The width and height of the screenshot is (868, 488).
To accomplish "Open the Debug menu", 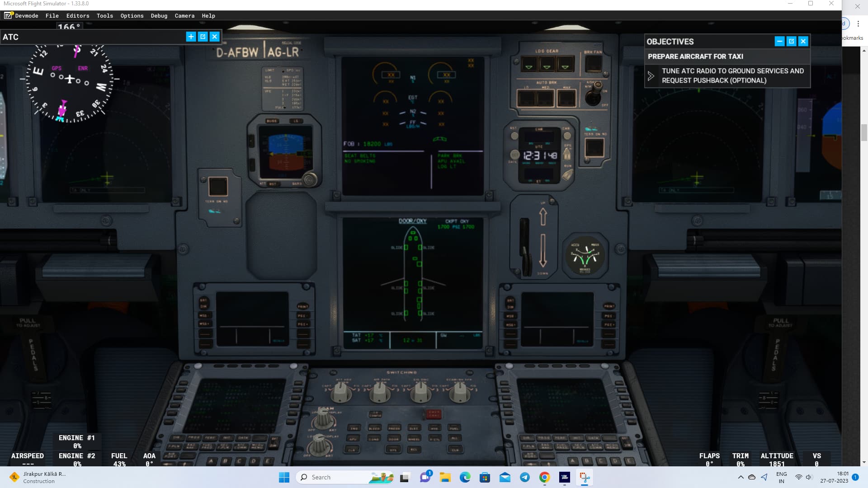I will (x=159, y=15).
